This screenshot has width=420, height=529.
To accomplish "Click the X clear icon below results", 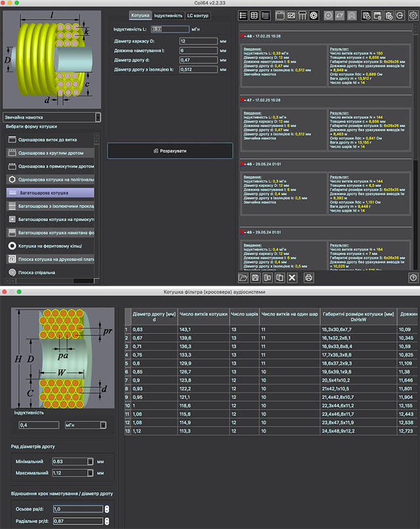I will 292,278.
